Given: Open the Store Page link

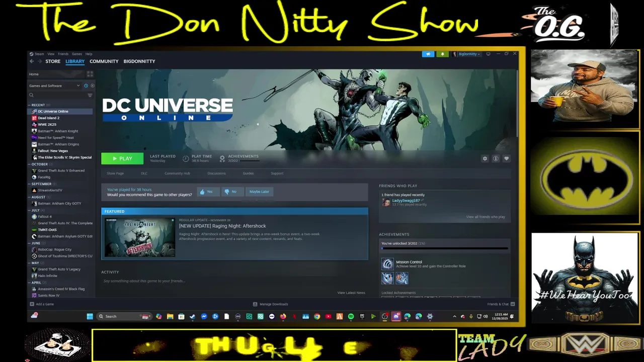Looking at the screenshot, I should pos(115,173).
